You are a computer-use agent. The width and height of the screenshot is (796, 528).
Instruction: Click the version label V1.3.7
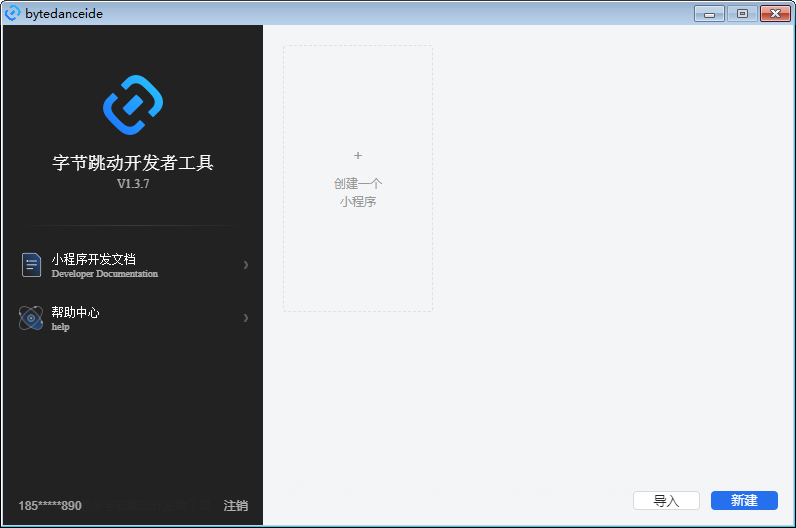[x=133, y=185]
